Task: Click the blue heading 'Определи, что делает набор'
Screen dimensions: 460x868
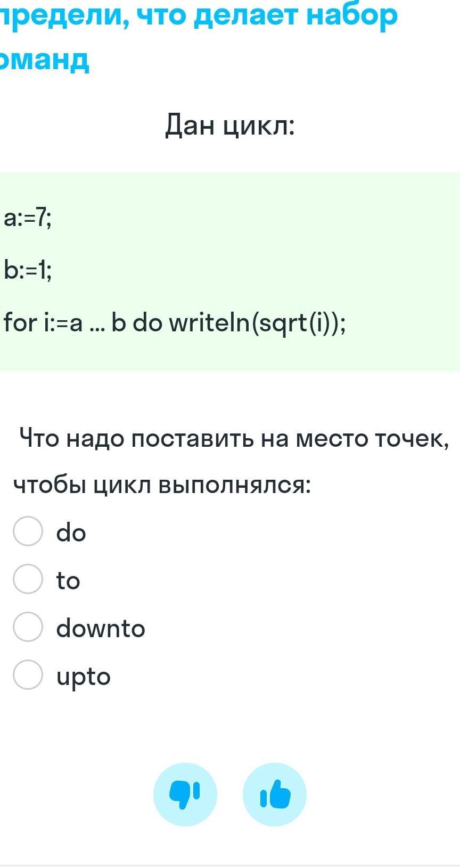Action: (x=199, y=17)
